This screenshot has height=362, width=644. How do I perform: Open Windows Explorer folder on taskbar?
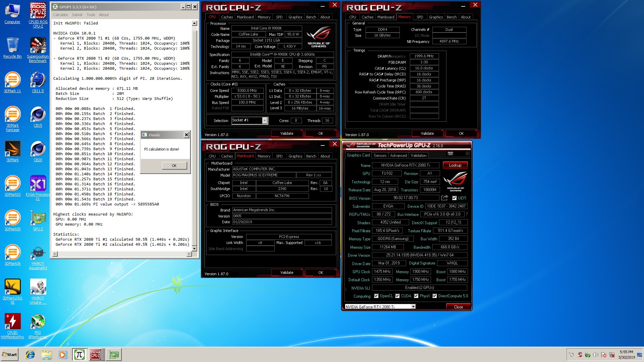click(x=47, y=355)
